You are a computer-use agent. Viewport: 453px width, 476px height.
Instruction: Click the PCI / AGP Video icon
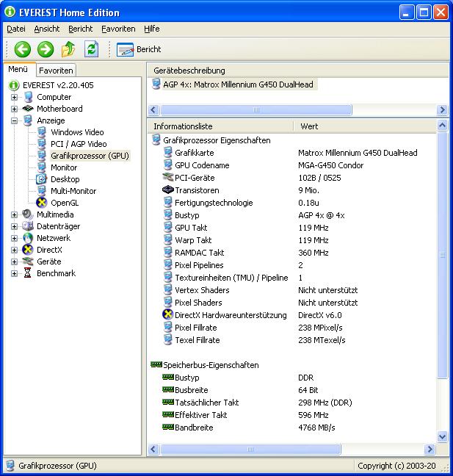[x=42, y=144]
